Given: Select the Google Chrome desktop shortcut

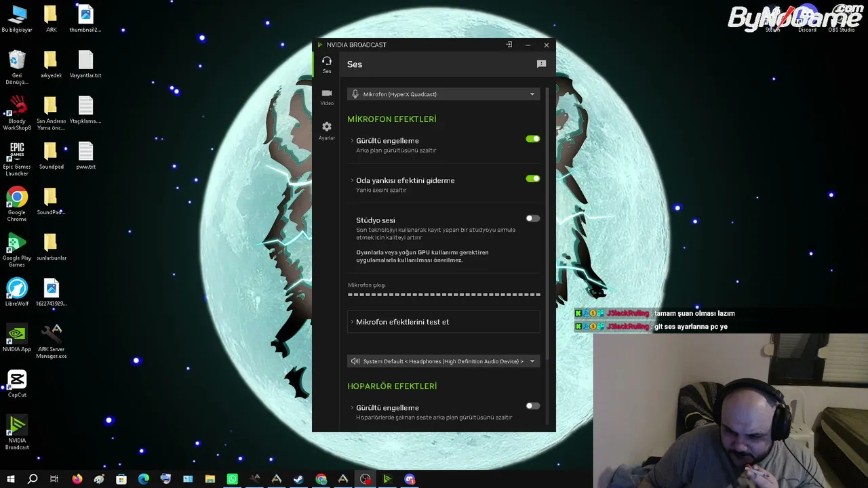Looking at the screenshot, I should [x=17, y=205].
